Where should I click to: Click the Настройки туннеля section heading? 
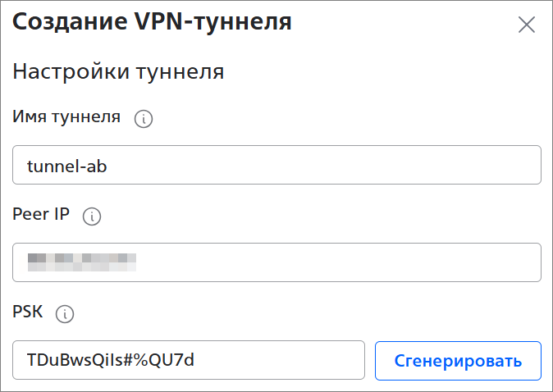[119, 72]
